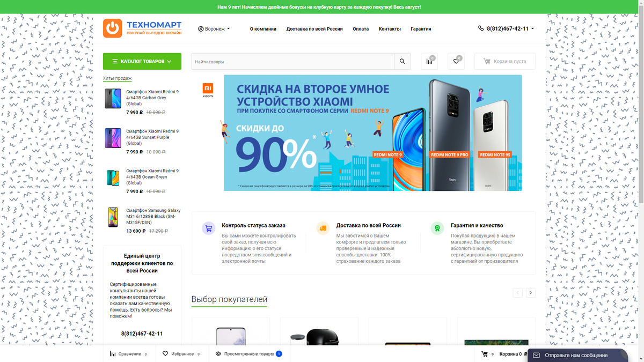Expand the phone number dropdown arrow
Image resolution: width=644 pixels, height=362 pixels.
click(532, 29)
